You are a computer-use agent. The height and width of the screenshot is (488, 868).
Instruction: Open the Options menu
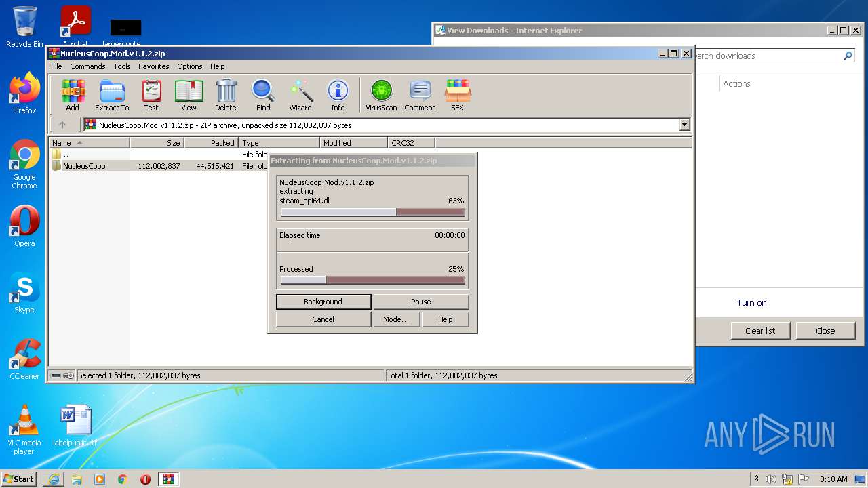(190, 66)
